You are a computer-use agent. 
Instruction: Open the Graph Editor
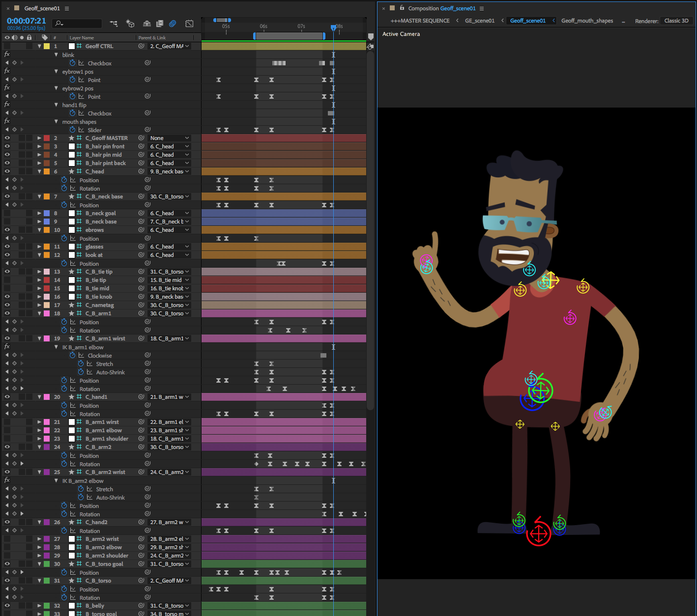(189, 24)
